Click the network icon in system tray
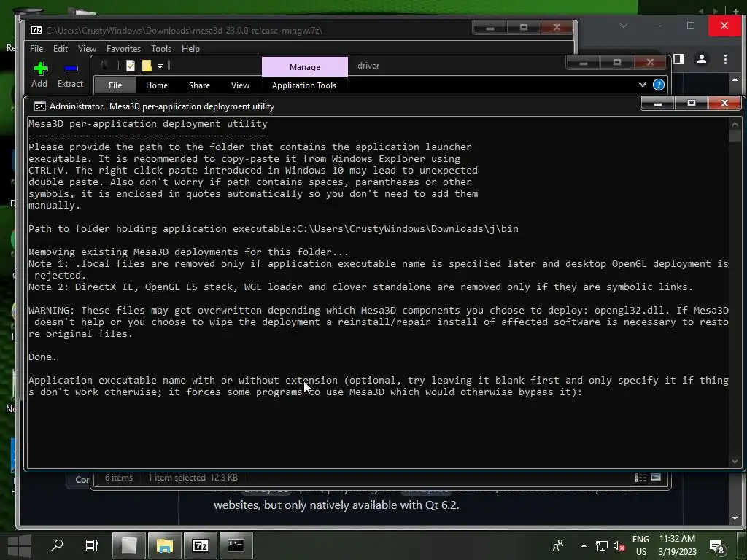Image resolution: width=747 pixels, height=560 pixels. coord(602,545)
